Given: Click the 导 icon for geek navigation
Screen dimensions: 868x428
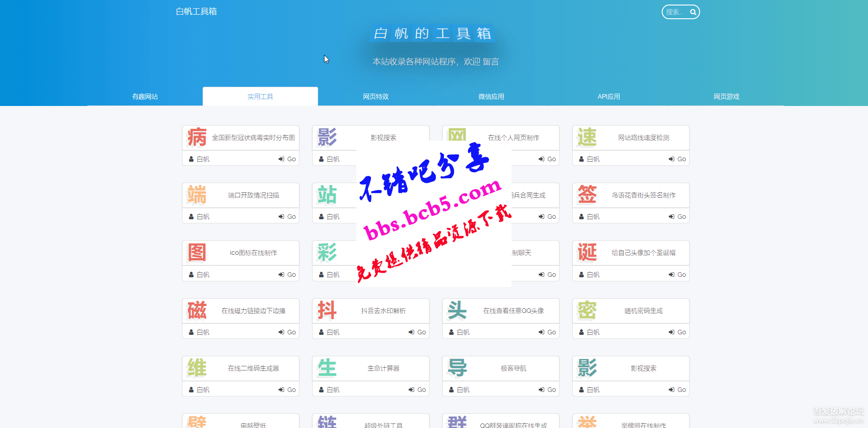Looking at the screenshot, I should click(457, 368).
